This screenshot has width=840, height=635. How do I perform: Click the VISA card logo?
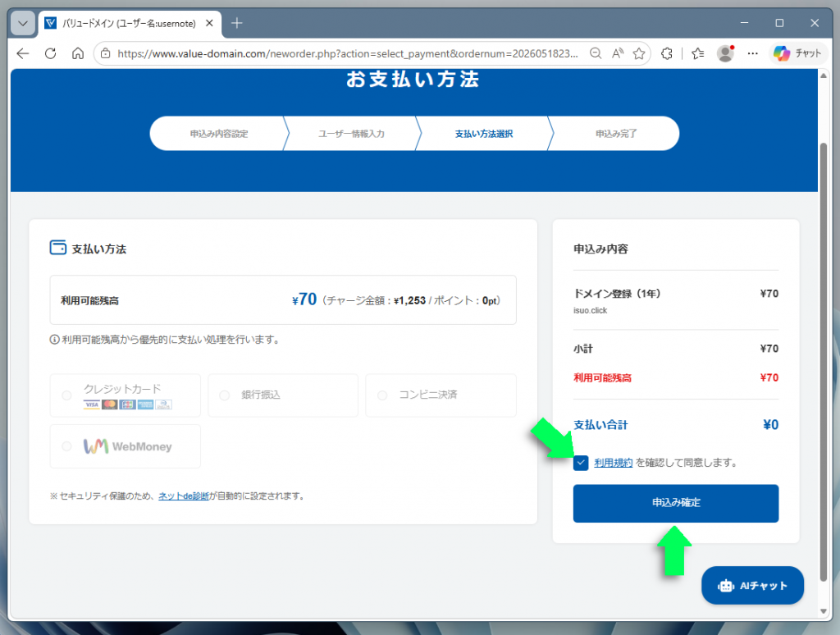click(92, 404)
